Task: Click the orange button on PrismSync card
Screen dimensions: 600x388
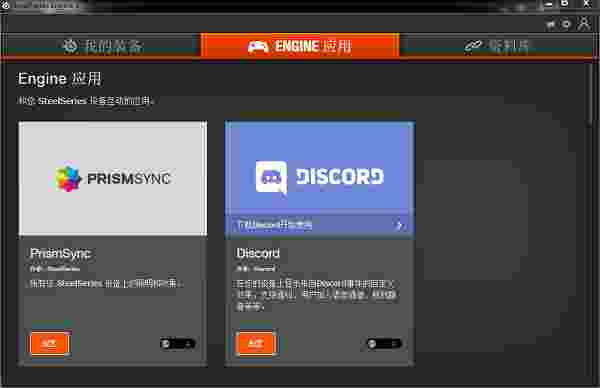Action: coord(50,343)
